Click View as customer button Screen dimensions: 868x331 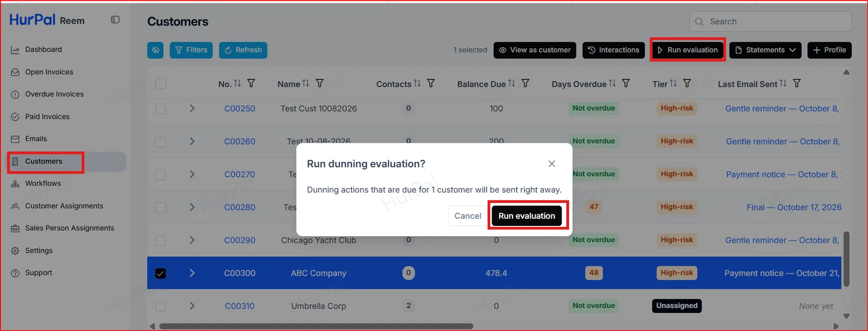535,50
